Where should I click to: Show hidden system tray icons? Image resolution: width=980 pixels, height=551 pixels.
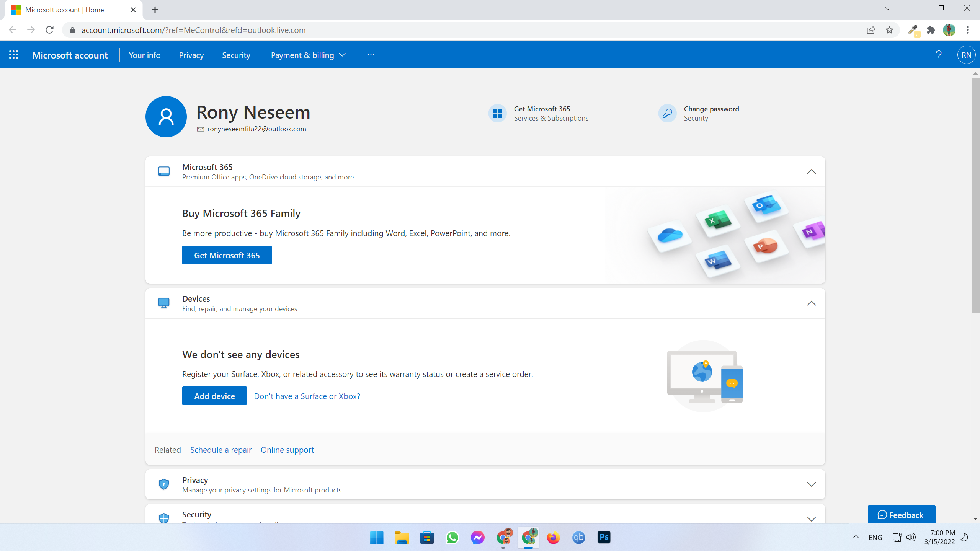(x=856, y=537)
